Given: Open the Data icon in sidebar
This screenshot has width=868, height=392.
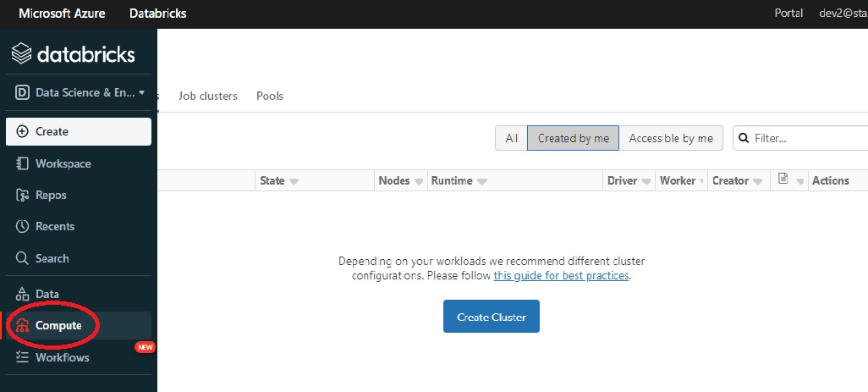Looking at the screenshot, I should 23,294.
